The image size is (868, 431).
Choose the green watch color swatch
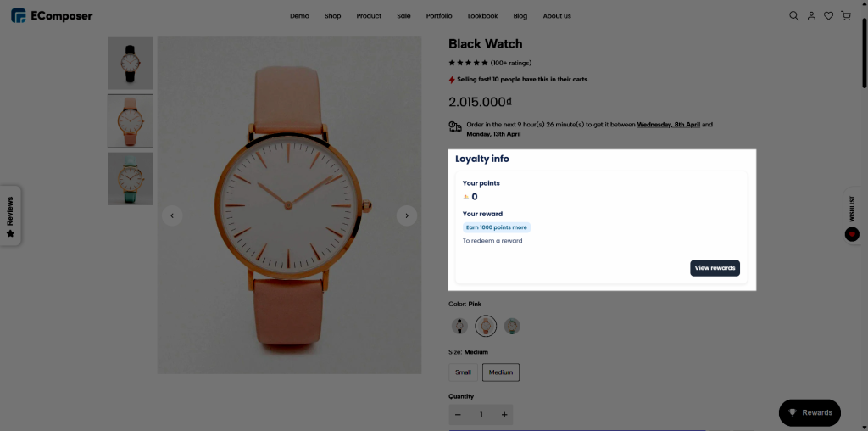[512, 326]
